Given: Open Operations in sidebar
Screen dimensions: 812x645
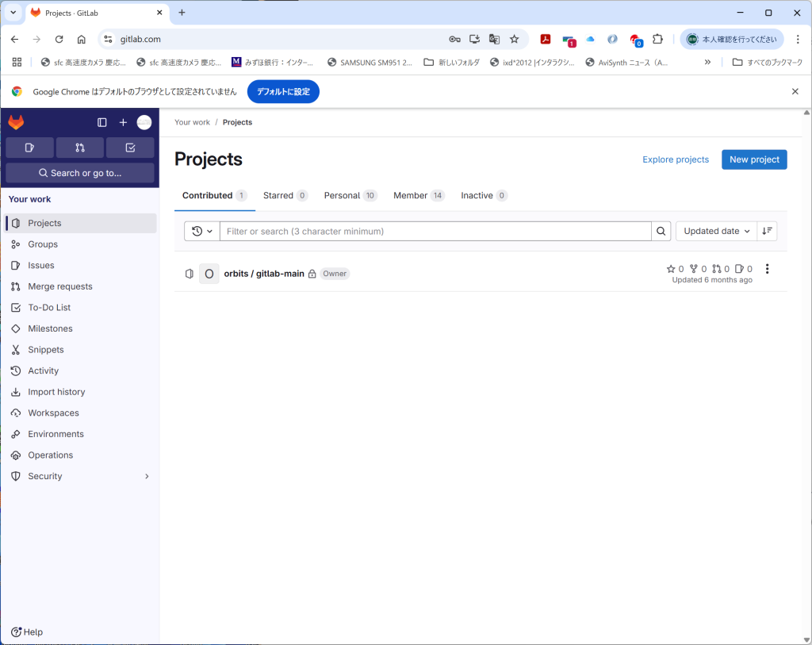Looking at the screenshot, I should [81, 455].
